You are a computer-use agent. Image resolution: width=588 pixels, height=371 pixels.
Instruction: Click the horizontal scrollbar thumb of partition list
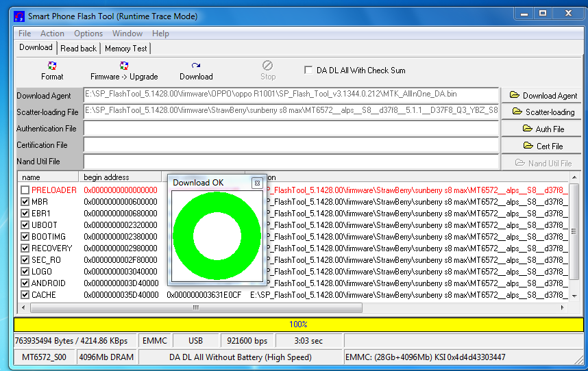coord(196,308)
